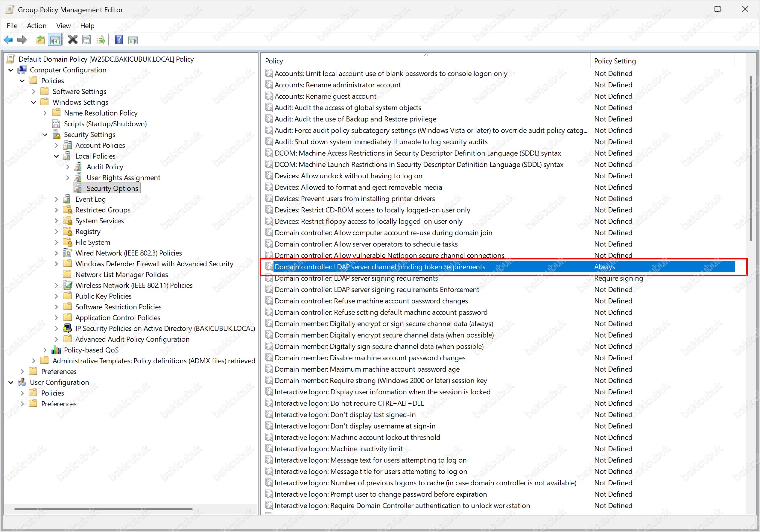760x532 pixels.
Task: Open the View menu
Action: [63, 25]
